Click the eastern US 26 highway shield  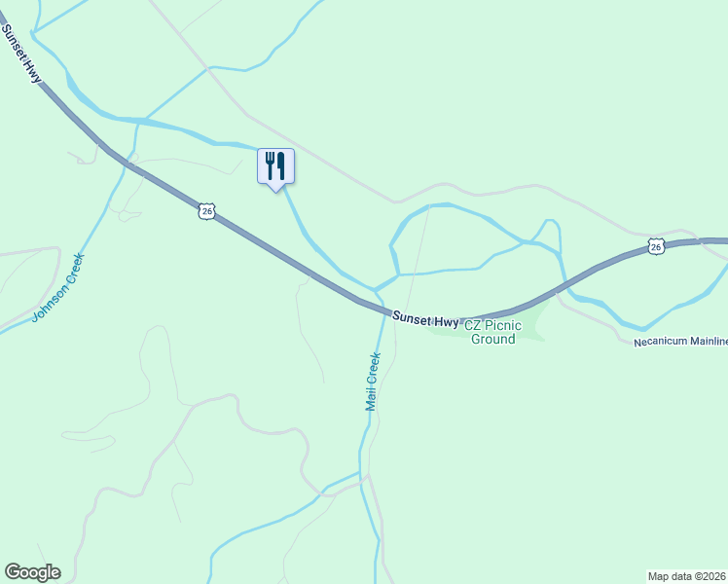pos(656,247)
